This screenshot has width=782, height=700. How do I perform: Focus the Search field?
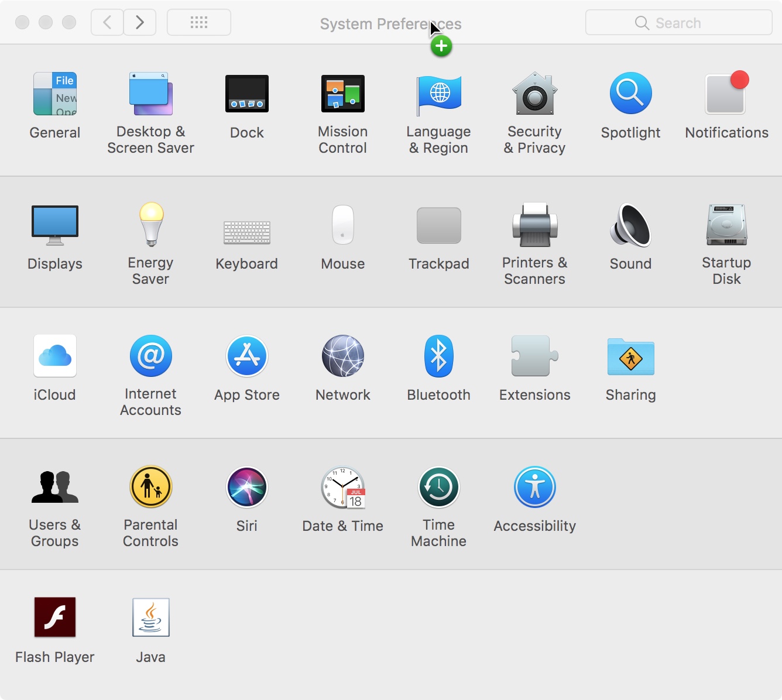tap(679, 23)
